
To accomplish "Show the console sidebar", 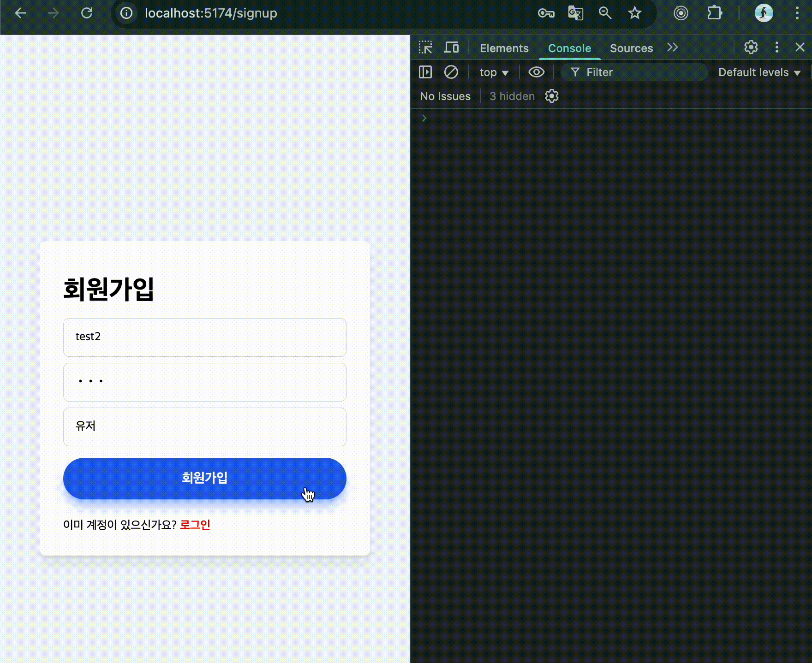I will tap(425, 72).
